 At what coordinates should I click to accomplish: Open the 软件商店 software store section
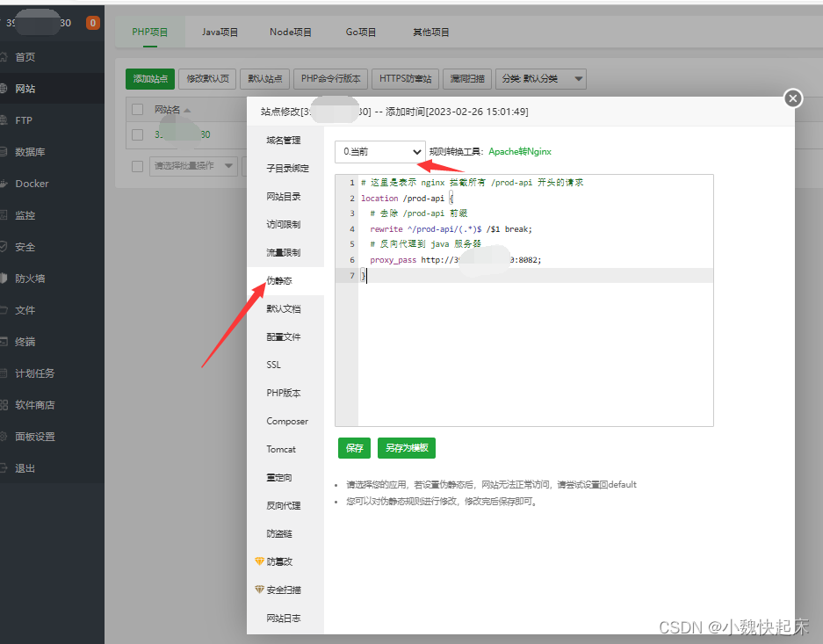34,405
